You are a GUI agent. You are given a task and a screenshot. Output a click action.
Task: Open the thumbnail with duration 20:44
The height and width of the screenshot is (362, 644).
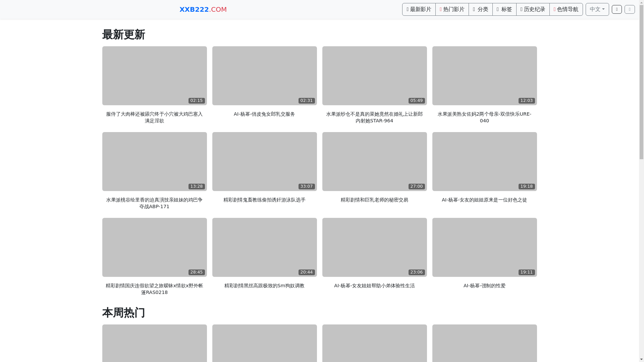[x=265, y=247]
